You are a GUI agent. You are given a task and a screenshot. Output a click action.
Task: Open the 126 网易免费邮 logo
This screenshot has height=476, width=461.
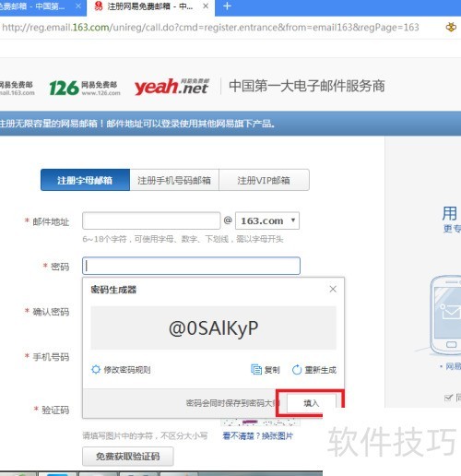[85, 88]
